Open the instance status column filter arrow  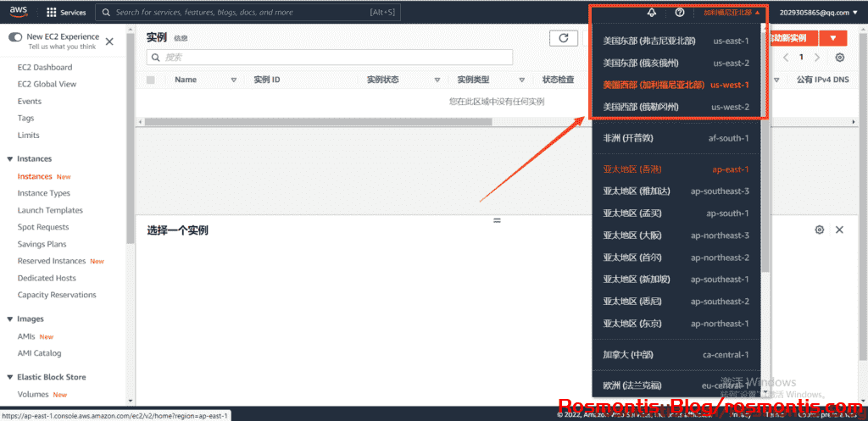(437, 80)
